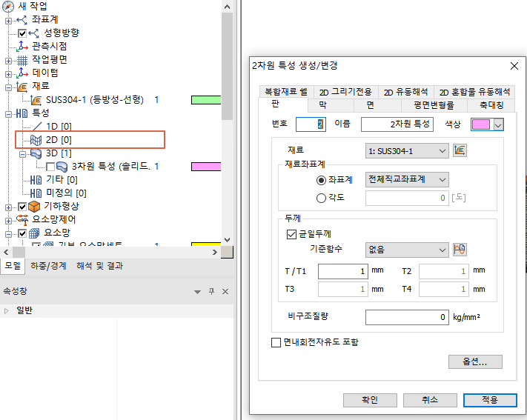Click the 미정의 property icon
This screenshot has width=527, height=420.
click(x=36, y=193)
